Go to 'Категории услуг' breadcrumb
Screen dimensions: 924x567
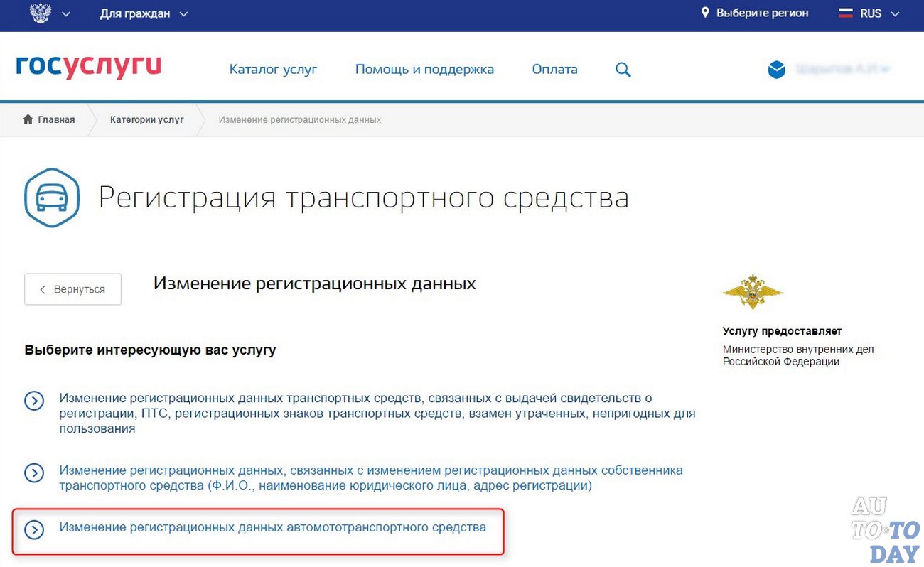point(146,119)
